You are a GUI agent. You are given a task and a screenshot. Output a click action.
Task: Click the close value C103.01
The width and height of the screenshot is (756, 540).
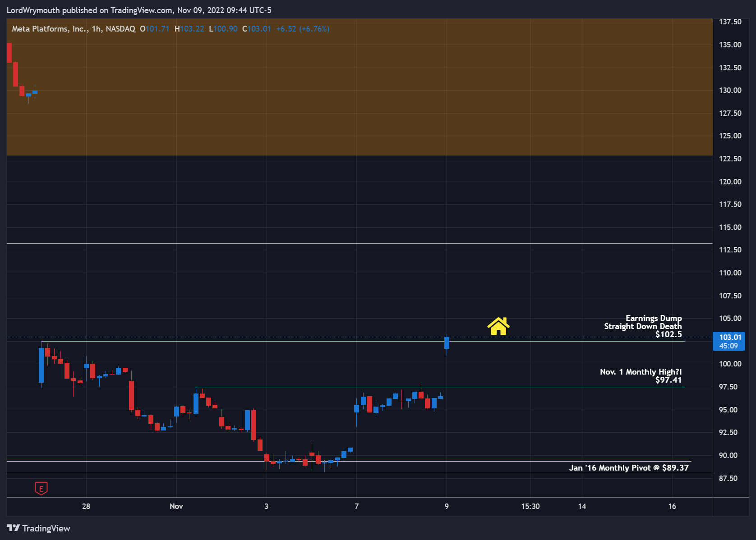click(256, 29)
